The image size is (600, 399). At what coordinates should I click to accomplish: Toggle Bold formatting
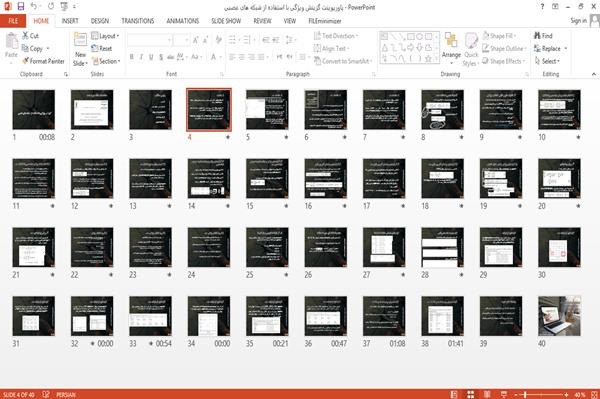(x=132, y=57)
